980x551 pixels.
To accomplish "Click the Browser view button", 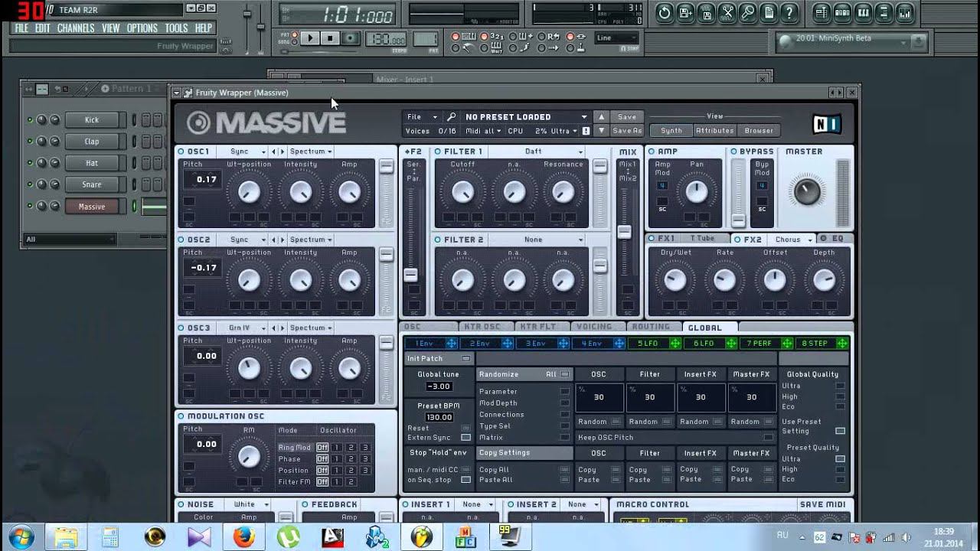I will (x=758, y=131).
